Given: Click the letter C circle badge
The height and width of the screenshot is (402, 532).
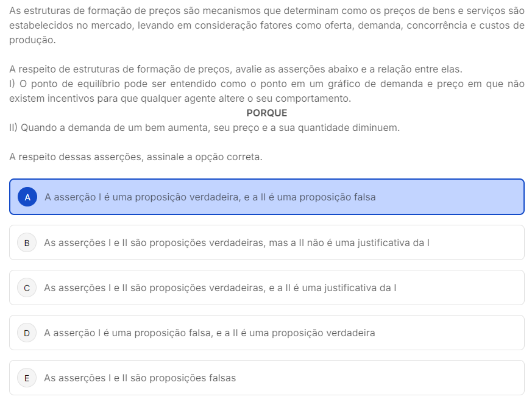Looking at the screenshot, I should (x=27, y=287).
